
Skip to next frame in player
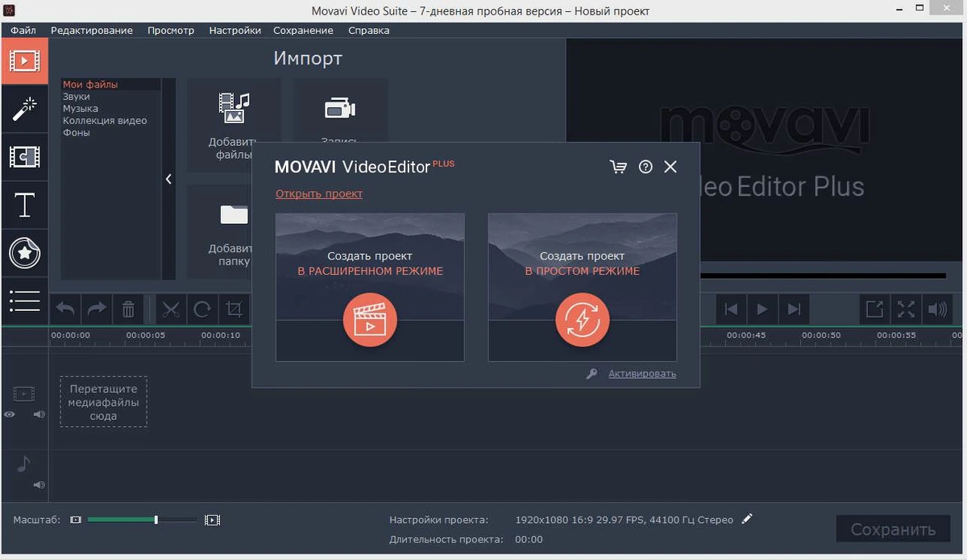click(794, 309)
